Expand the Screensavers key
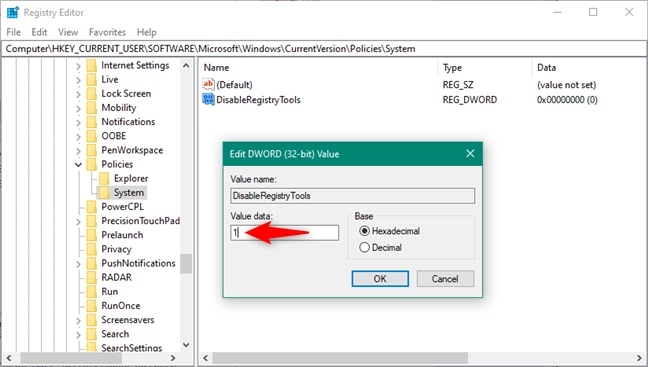The height and width of the screenshot is (367, 648). click(x=78, y=320)
